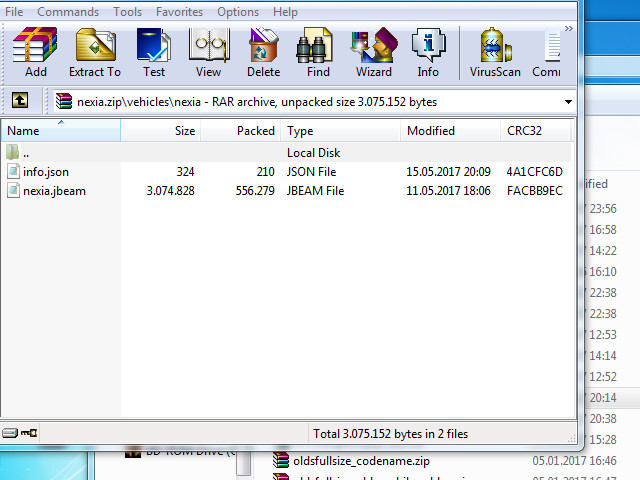This screenshot has width=640, height=480.
Task: Click the 'JBEAM File' type cell
Action: (x=316, y=191)
